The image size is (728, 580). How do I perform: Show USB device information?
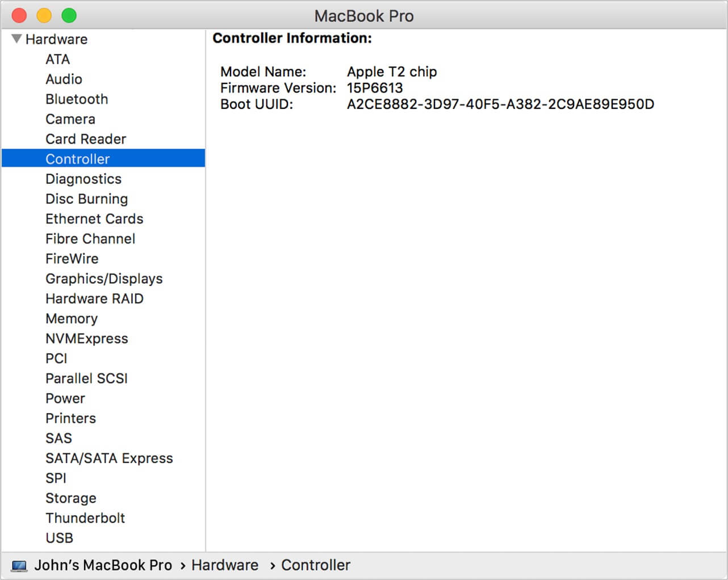(x=59, y=537)
